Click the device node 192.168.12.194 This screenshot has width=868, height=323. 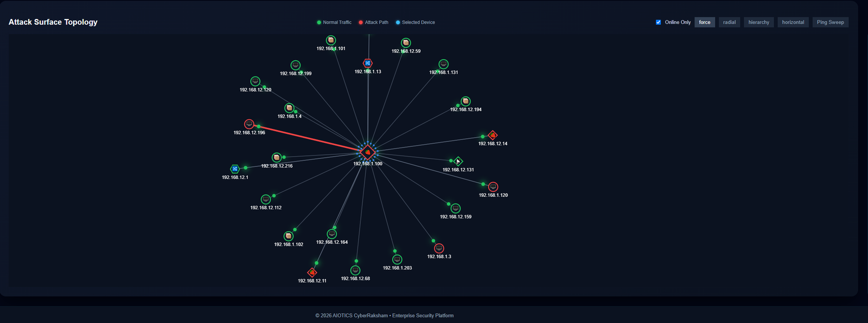tap(465, 101)
